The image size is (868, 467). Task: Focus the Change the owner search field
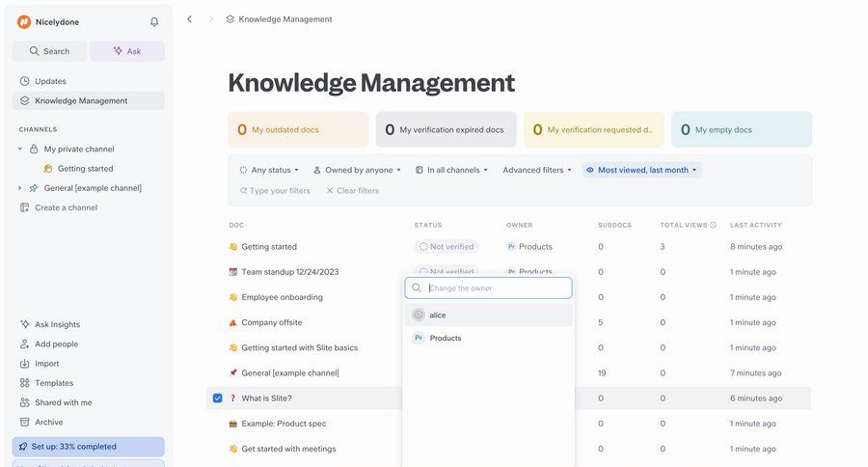[497, 288]
